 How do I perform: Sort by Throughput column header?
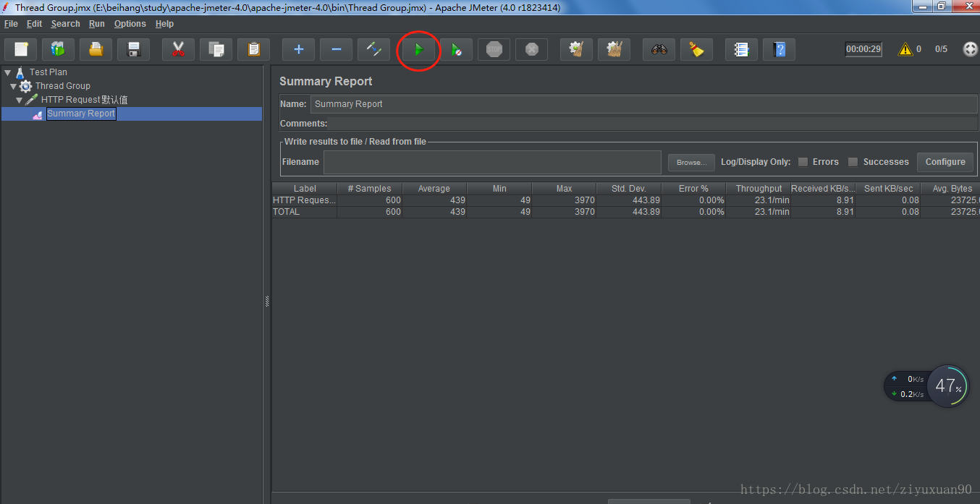759,189
